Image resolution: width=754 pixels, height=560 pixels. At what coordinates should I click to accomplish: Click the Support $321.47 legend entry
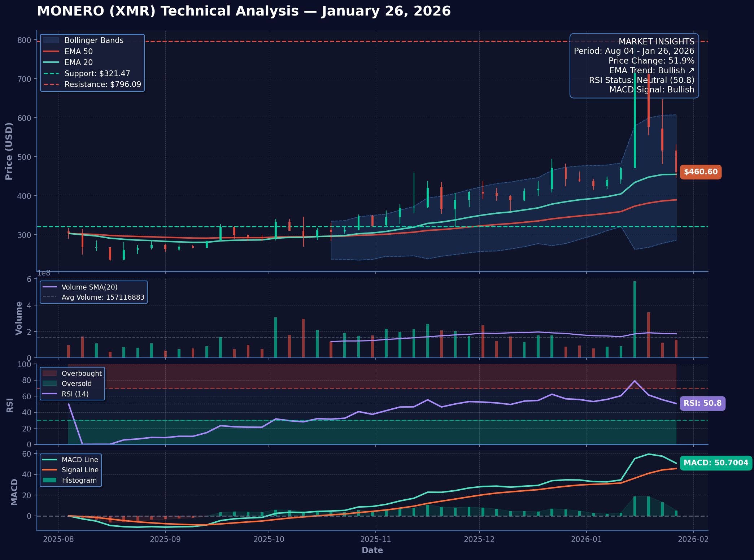[97, 74]
